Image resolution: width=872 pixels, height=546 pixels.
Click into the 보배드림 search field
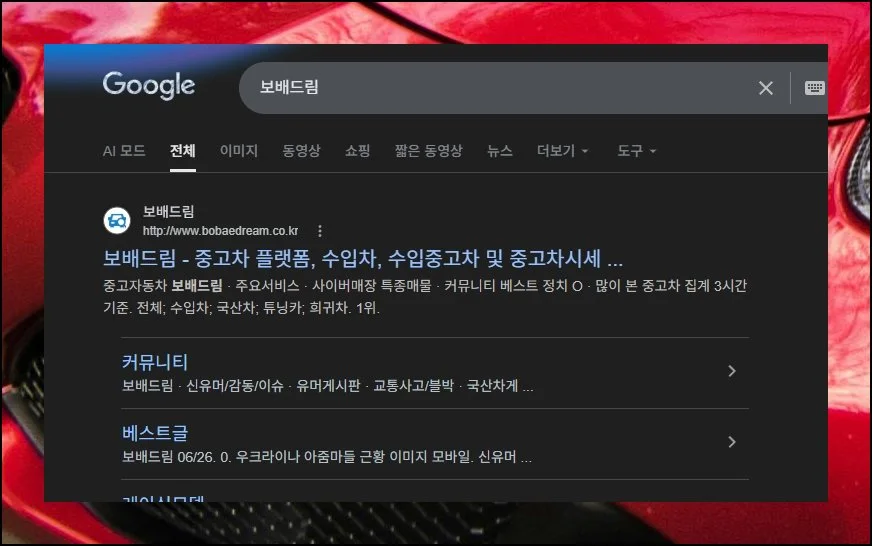(x=490, y=88)
